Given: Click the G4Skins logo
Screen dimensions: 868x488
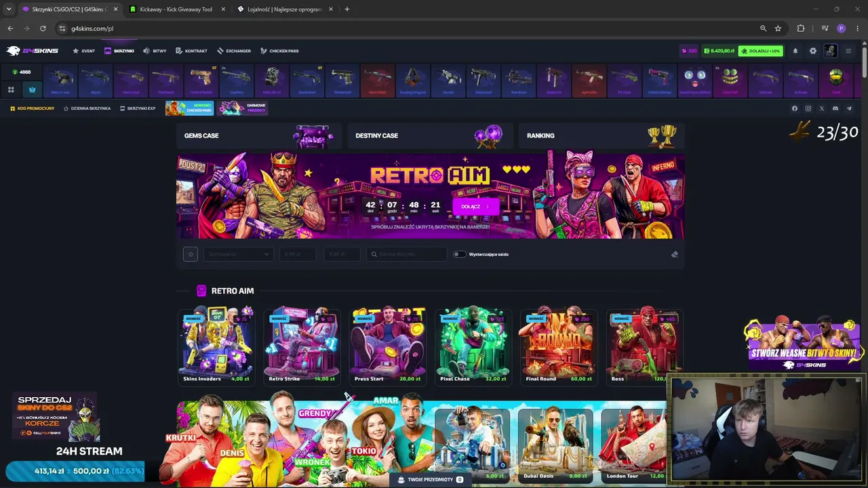Looking at the screenshot, I should (x=33, y=51).
